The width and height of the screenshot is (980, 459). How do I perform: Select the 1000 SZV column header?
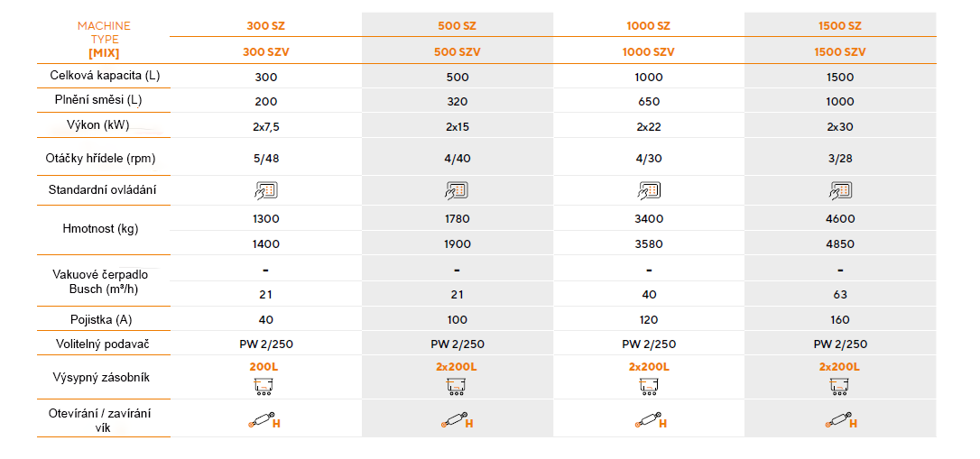pyautogui.click(x=649, y=51)
